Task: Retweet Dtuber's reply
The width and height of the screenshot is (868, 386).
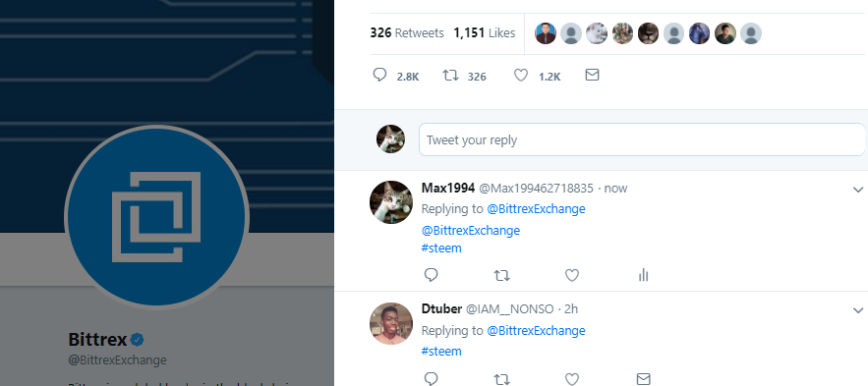Action: [x=501, y=379]
